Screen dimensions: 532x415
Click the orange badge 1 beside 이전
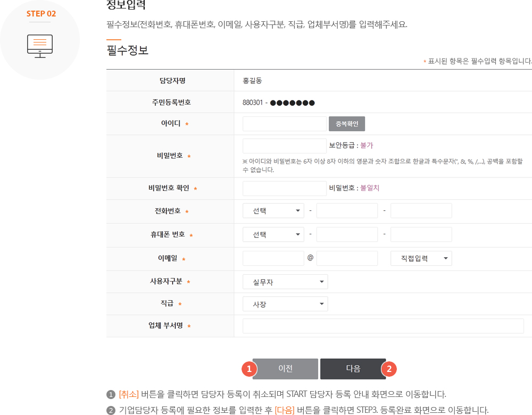click(248, 368)
